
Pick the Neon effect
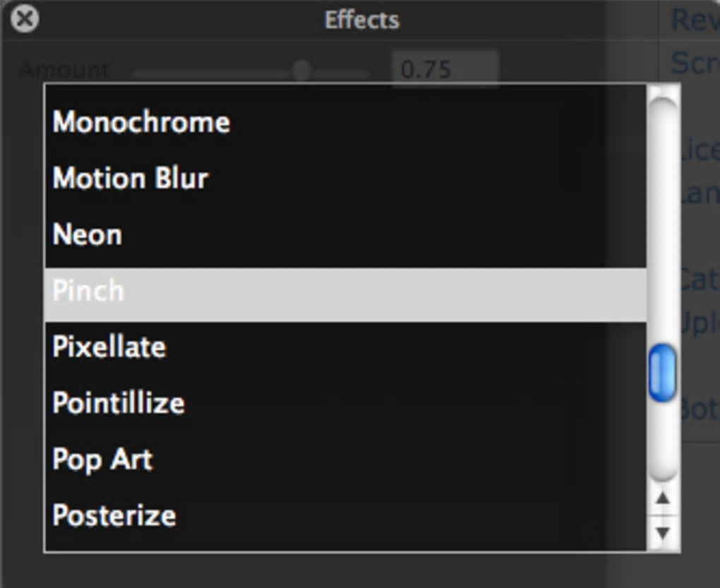(88, 235)
